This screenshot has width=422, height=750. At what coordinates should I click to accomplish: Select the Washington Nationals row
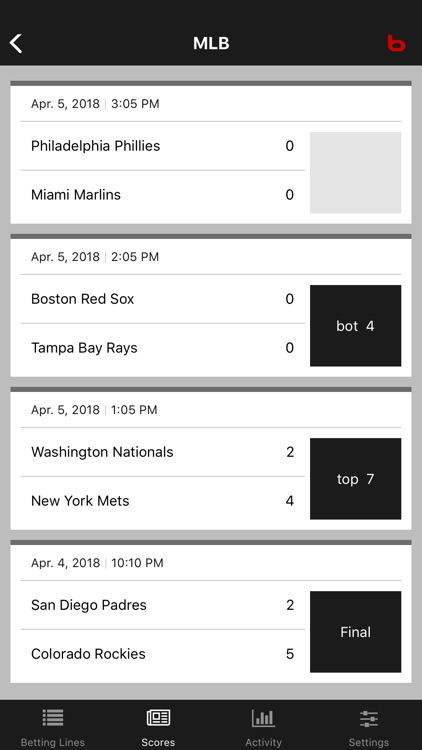pyautogui.click(x=163, y=452)
